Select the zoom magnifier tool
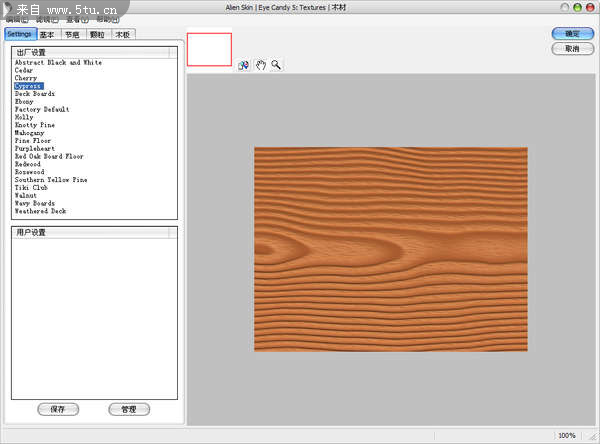The width and height of the screenshot is (600, 444). click(275, 65)
